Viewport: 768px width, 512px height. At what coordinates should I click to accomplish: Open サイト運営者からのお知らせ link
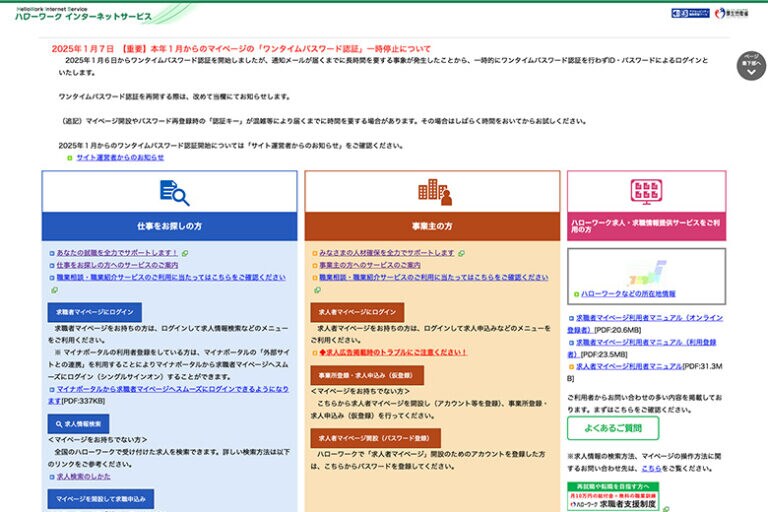(x=120, y=157)
